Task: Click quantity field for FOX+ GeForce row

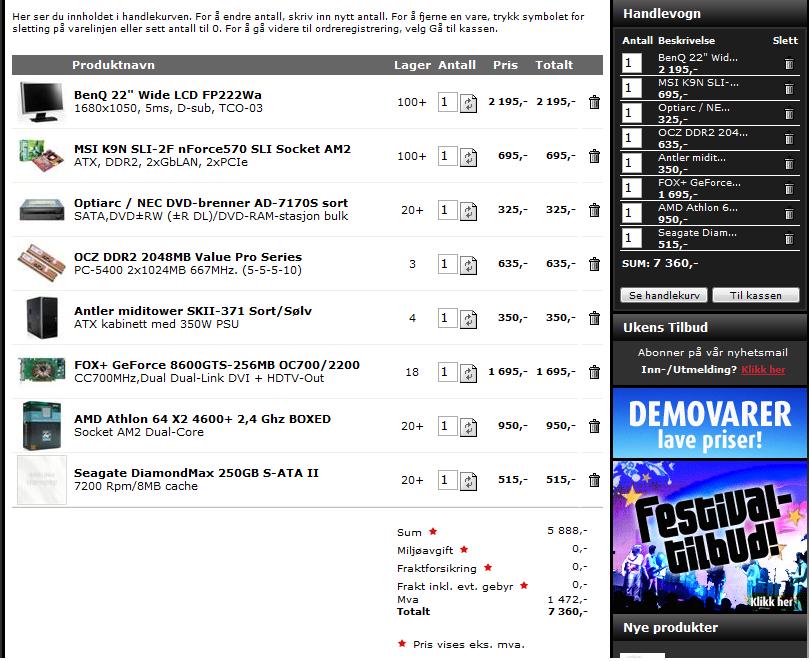Action: click(x=447, y=372)
